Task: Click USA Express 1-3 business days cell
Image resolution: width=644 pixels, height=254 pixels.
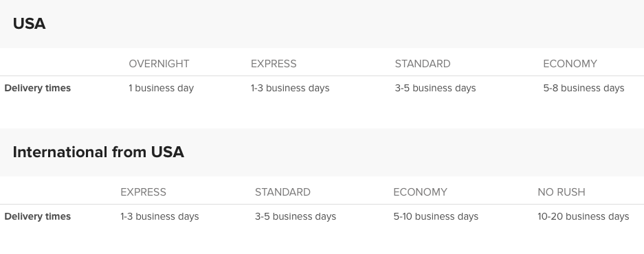Action: [x=290, y=89]
